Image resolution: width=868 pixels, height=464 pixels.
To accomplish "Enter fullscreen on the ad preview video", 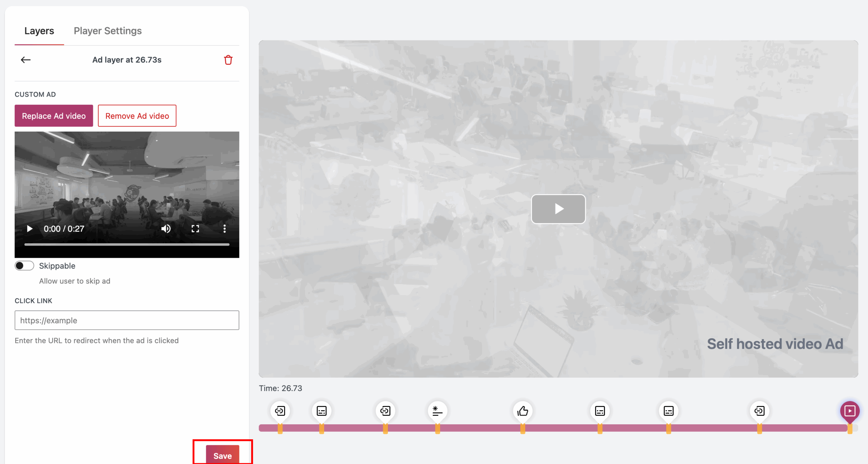I will tap(195, 229).
